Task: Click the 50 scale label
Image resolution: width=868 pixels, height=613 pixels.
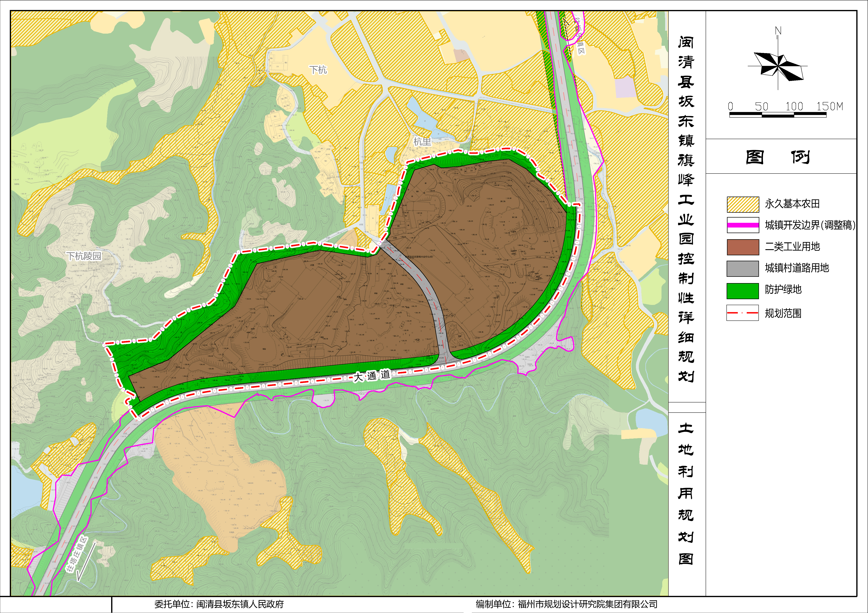Action: [762, 107]
